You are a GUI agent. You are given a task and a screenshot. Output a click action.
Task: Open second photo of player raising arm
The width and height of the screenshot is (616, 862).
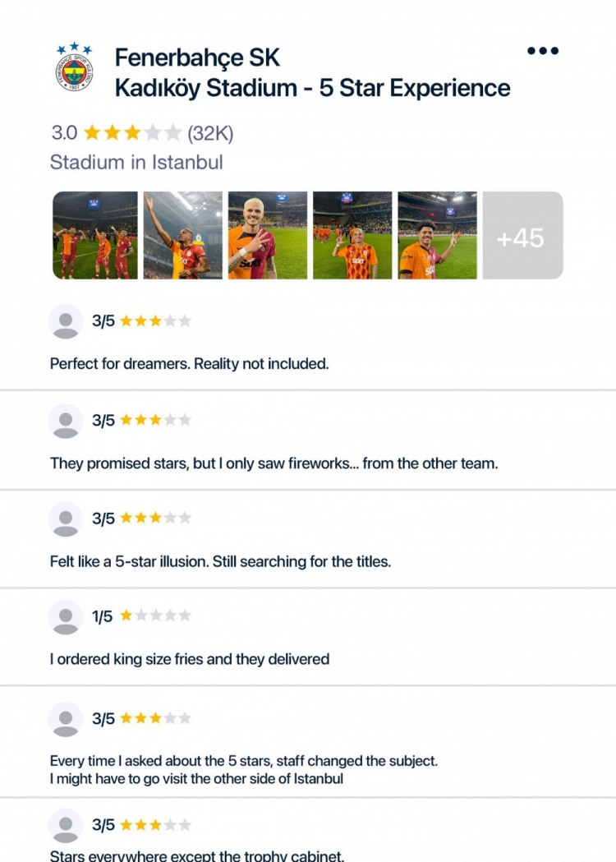tap(183, 235)
